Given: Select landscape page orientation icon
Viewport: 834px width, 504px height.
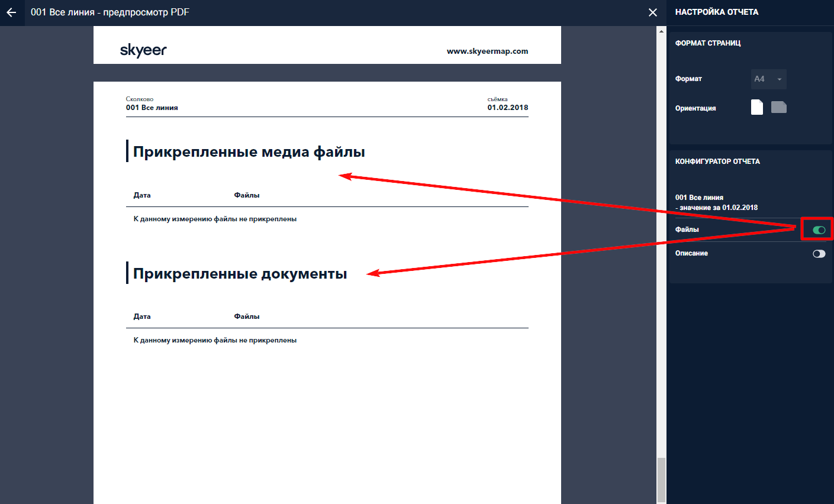Looking at the screenshot, I should point(778,107).
